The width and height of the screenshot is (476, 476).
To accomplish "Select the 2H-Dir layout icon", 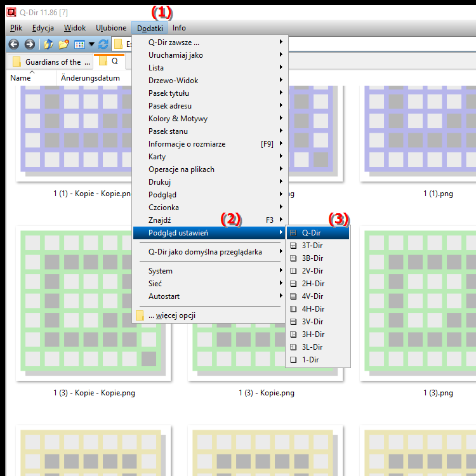I will [x=293, y=284].
